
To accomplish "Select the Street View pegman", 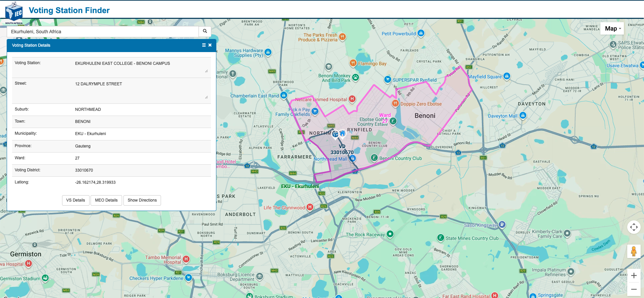I will pyautogui.click(x=634, y=251).
